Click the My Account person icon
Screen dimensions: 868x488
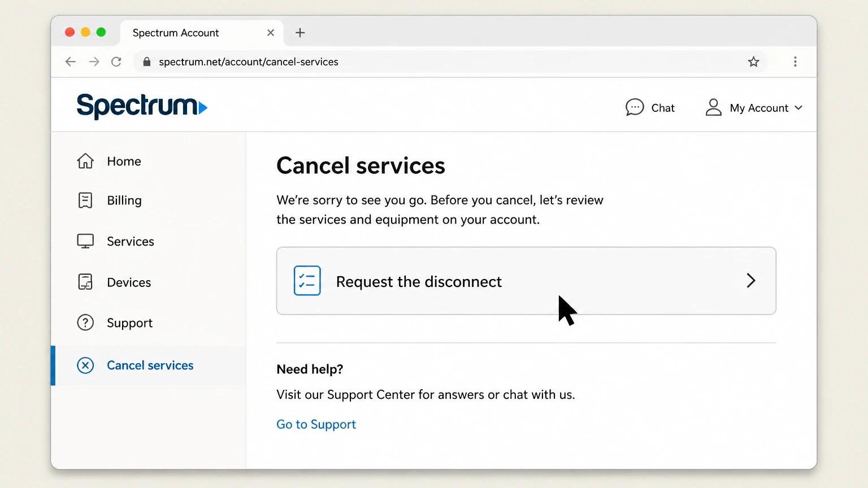pyautogui.click(x=714, y=107)
